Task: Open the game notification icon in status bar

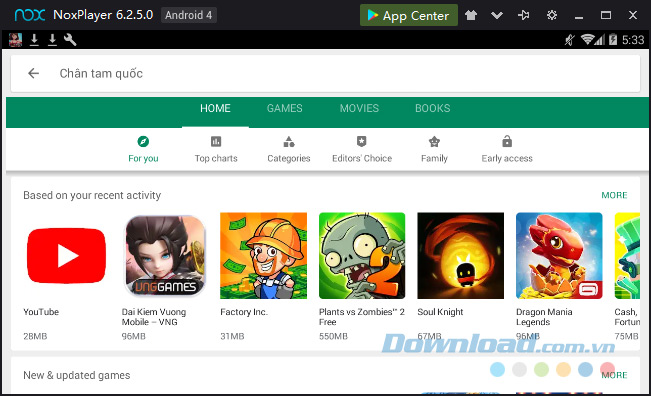Action: tap(15, 40)
